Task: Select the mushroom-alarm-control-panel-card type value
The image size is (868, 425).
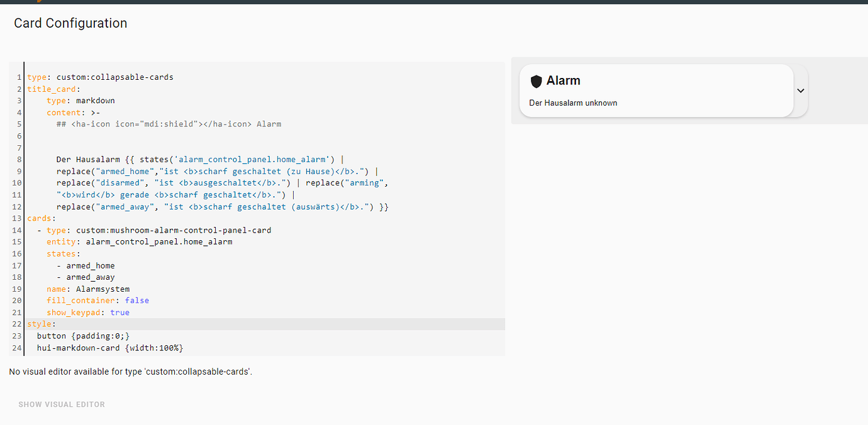Action: click(173, 229)
